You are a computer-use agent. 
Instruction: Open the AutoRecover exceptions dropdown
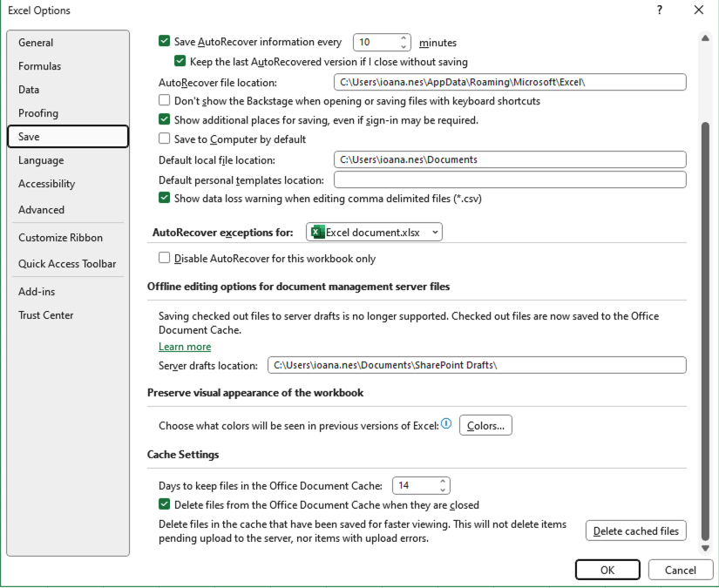click(x=432, y=232)
